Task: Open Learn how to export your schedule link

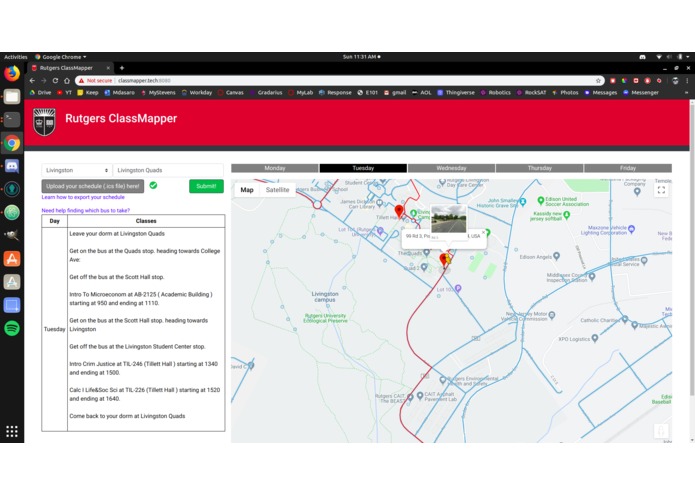Action: click(x=83, y=197)
